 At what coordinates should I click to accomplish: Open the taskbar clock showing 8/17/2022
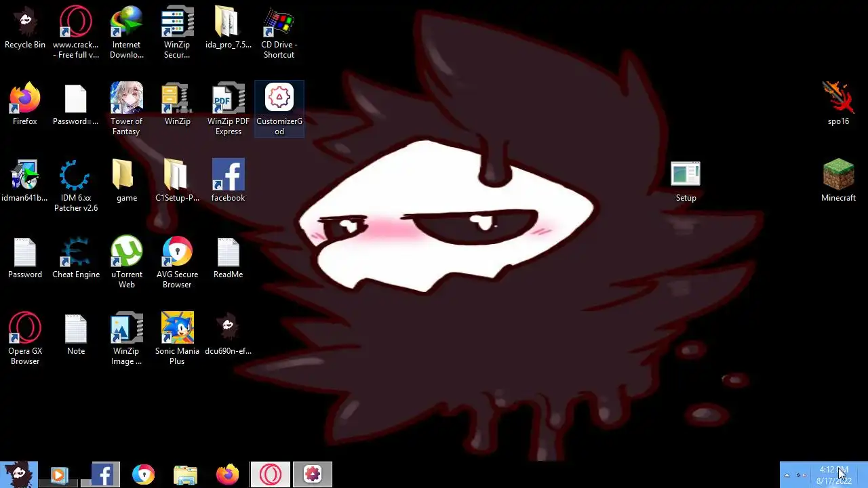point(833,475)
